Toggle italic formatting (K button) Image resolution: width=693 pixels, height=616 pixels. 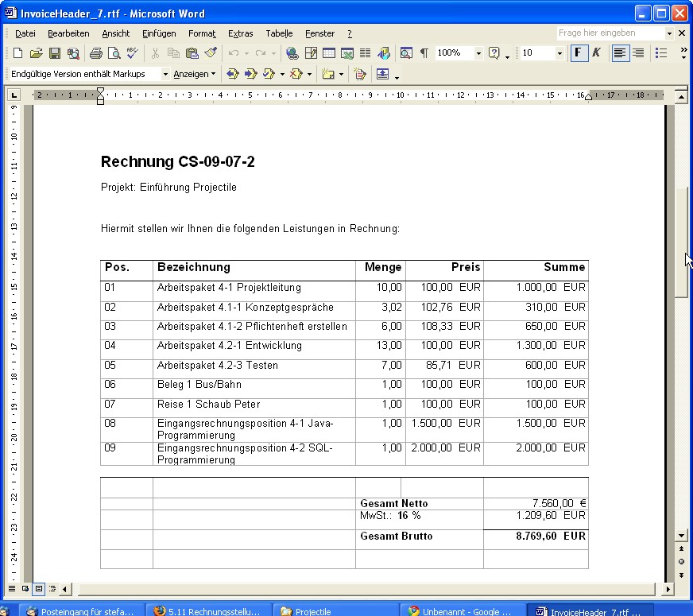pos(596,53)
